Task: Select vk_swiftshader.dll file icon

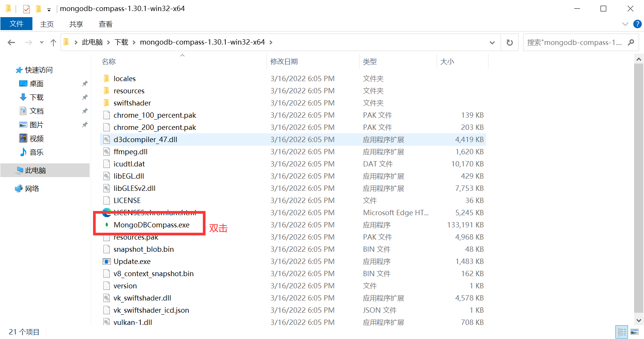Action: 107,298
